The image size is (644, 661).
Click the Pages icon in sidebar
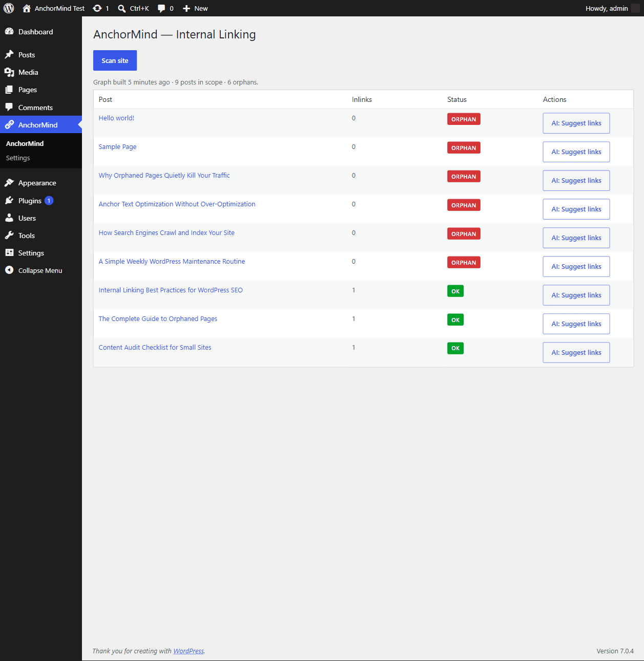point(9,90)
